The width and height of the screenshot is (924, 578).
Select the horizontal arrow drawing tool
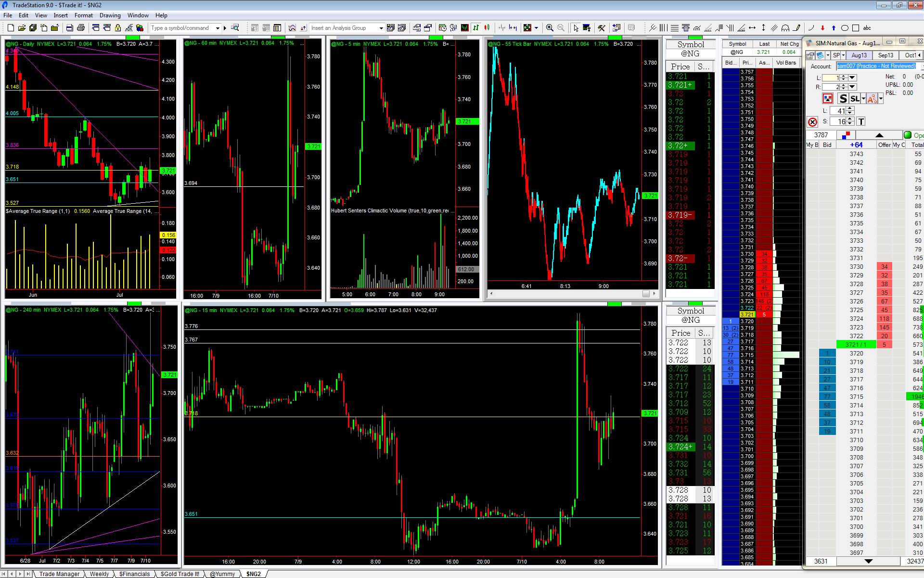pyautogui.click(x=752, y=28)
